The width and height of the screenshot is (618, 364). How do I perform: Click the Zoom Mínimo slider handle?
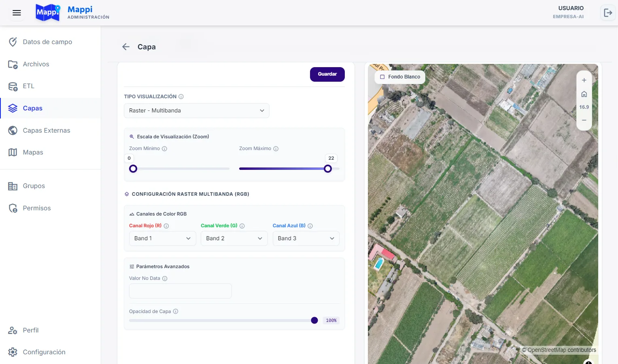point(133,169)
